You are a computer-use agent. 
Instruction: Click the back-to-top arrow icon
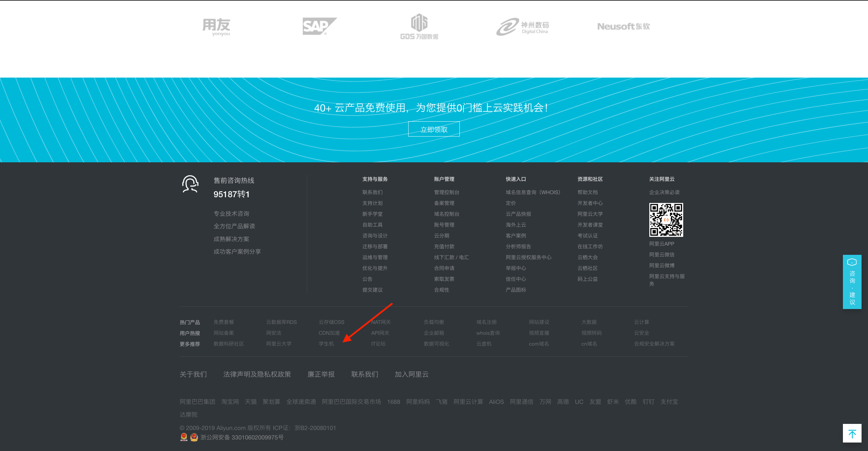852,433
